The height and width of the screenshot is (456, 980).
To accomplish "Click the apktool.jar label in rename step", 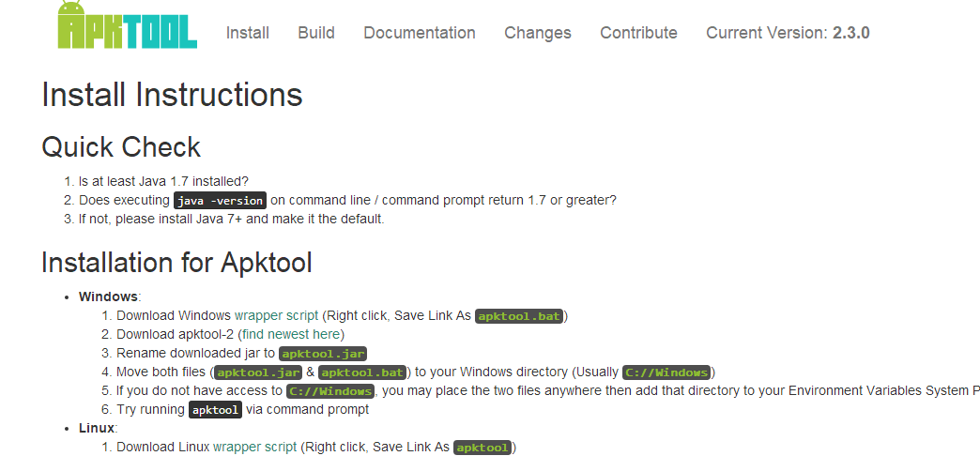I will [x=323, y=354].
